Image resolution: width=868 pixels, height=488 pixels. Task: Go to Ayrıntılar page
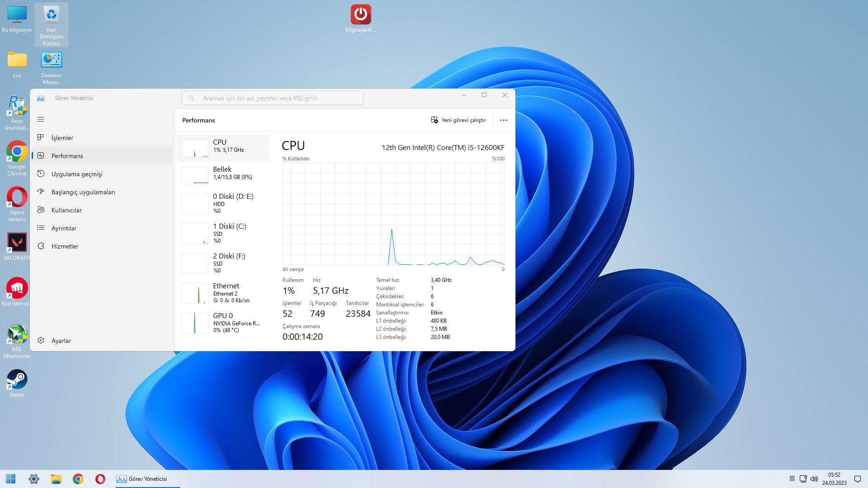[64, 228]
